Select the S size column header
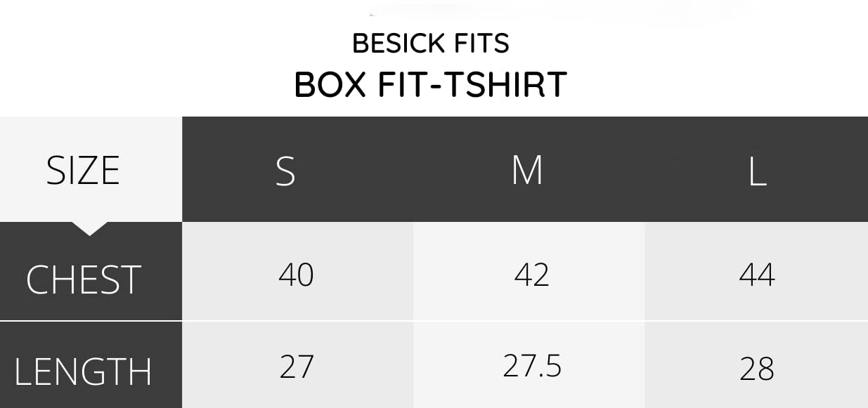This screenshot has height=408, width=868. 285,171
